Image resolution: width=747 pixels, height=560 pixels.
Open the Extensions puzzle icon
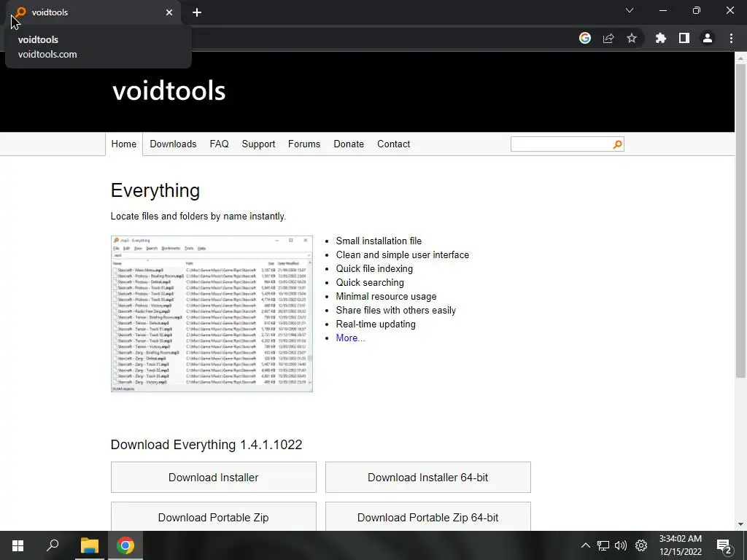click(661, 38)
